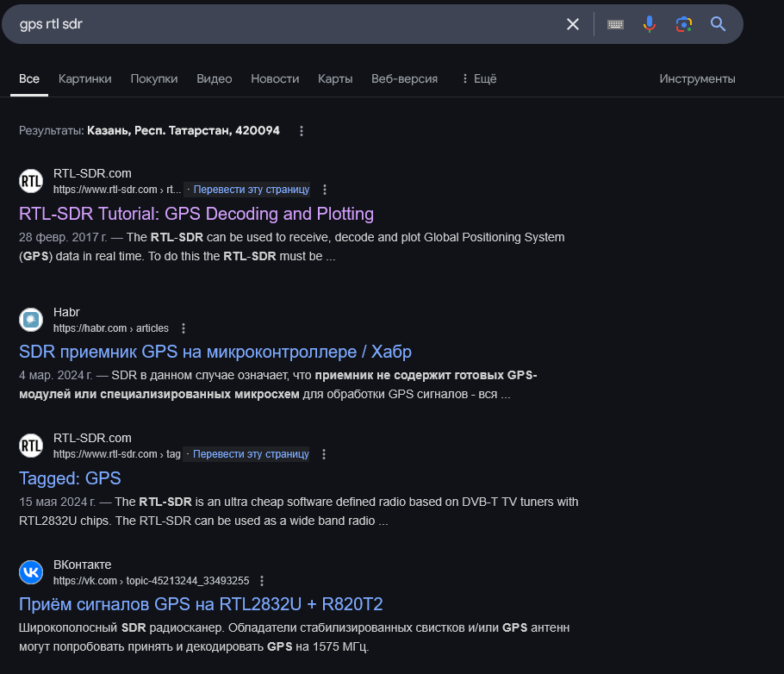
Task: Open the 'Tagged: GPS' result
Action: click(x=70, y=478)
